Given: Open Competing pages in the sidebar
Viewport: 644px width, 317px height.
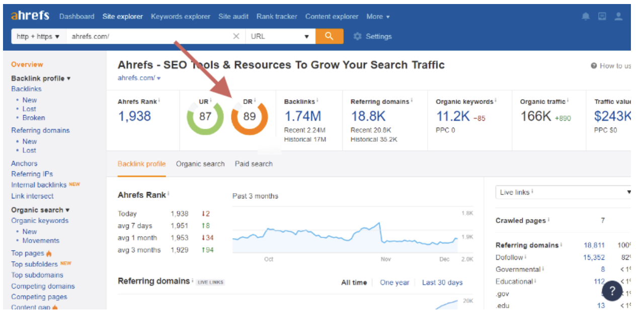Looking at the screenshot, I should pyautogui.click(x=39, y=297).
